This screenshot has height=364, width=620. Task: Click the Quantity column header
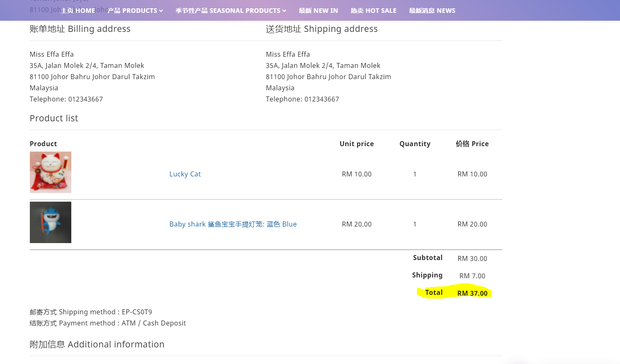click(x=415, y=144)
